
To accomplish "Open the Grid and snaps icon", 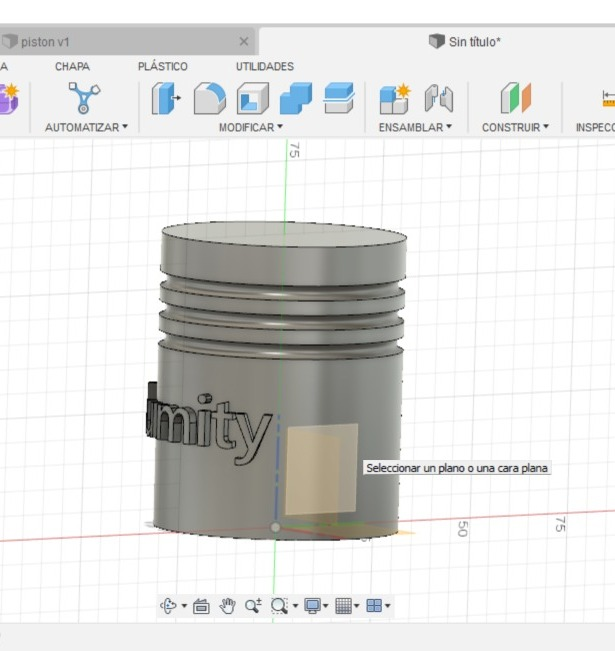I will [343, 606].
